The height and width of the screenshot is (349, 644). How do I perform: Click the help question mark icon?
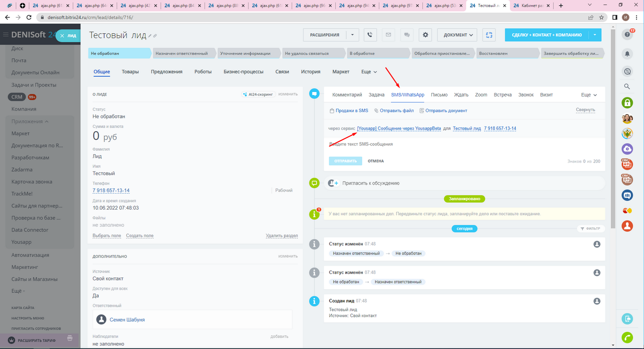coord(627,35)
